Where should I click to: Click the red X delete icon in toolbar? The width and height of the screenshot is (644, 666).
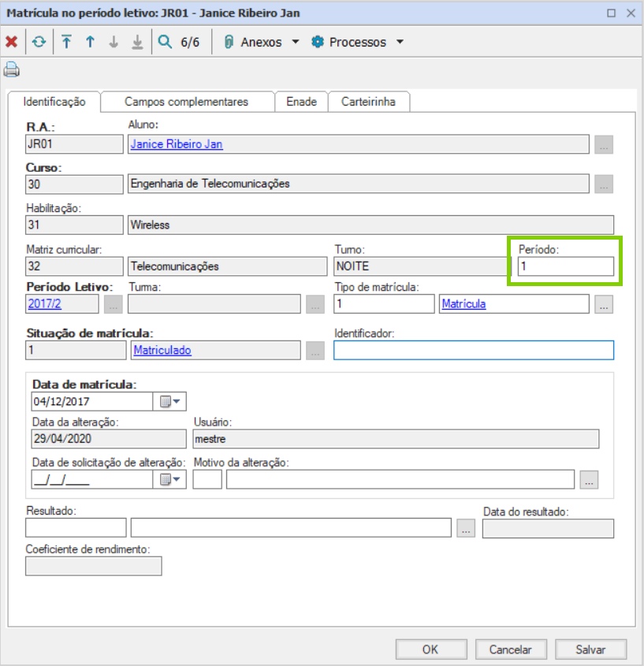12,42
